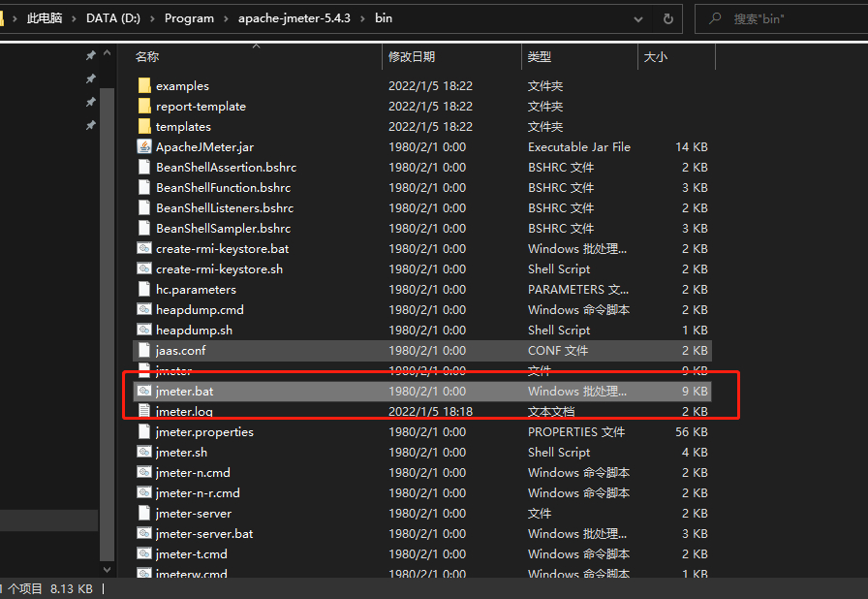Expand the chevron after 此电脑 in breadcrumb
868x599 pixels.
[x=74, y=18]
